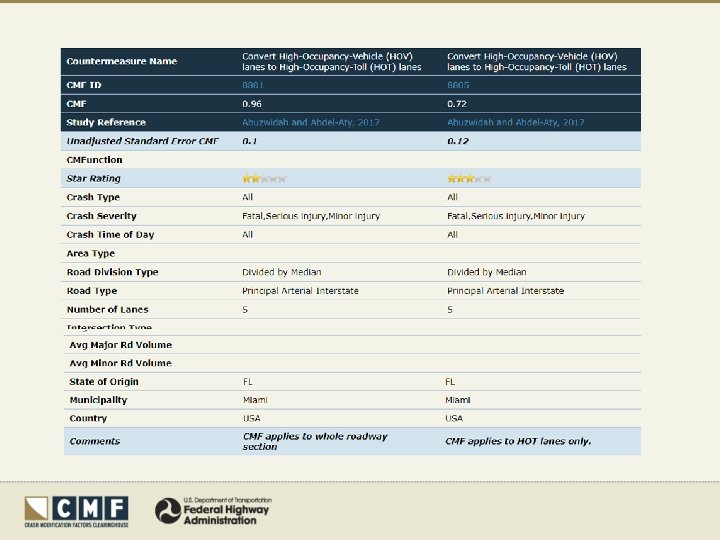Image resolution: width=720 pixels, height=540 pixels.
Task: Click the Municipality row label
Action: pyautogui.click(x=98, y=400)
